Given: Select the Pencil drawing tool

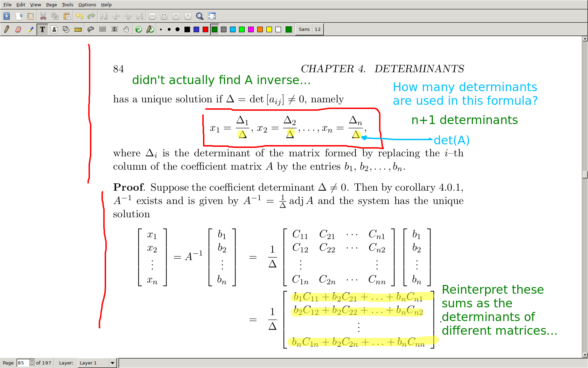Looking at the screenshot, I should pyautogui.click(x=7, y=29).
